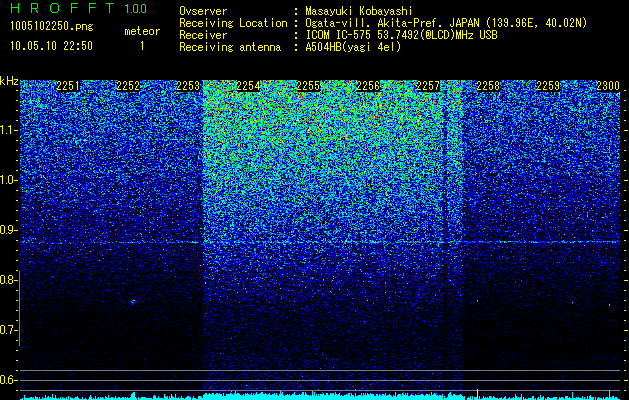Click the 2252 time marker
629x400 pixels.
click(128, 85)
